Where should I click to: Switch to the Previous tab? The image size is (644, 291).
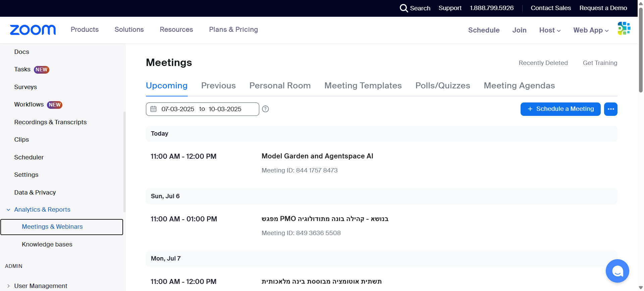pyautogui.click(x=218, y=86)
